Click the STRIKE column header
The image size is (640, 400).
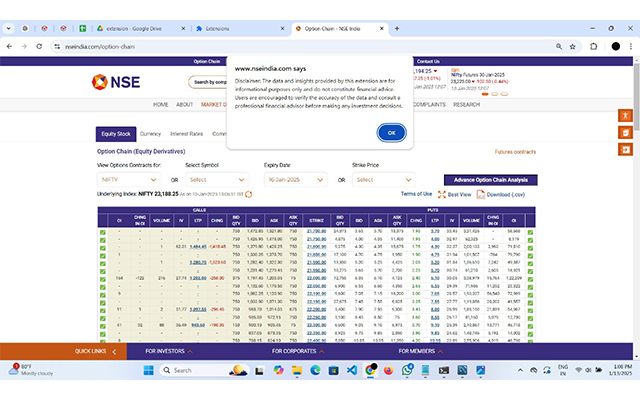(316, 220)
